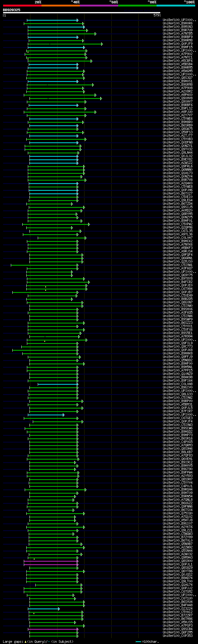Open hit UniRef100_B9H0R6
The width and height of the screenshot is (198, 644).
[x=178, y=23]
